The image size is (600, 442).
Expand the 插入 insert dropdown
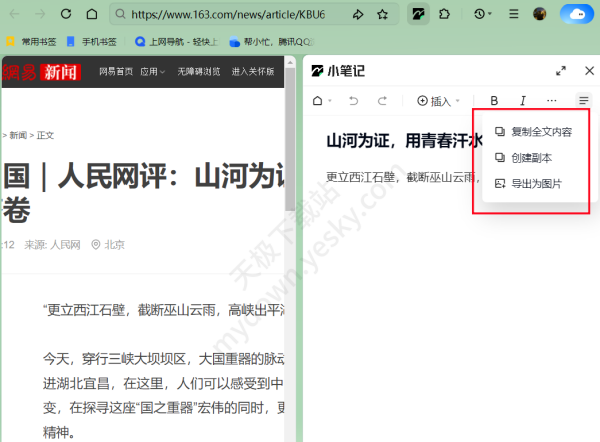point(439,101)
